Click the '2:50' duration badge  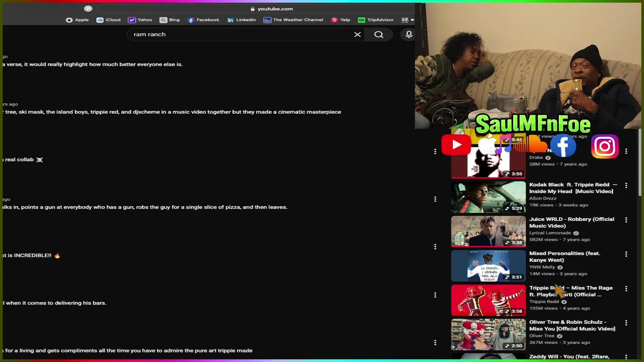tap(514, 346)
